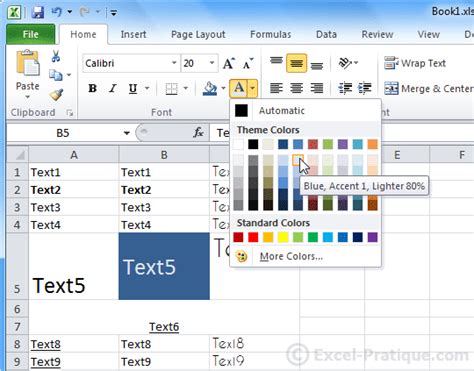Switch to the Data tab
The height and width of the screenshot is (371, 474).
pyautogui.click(x=326, y=34)
